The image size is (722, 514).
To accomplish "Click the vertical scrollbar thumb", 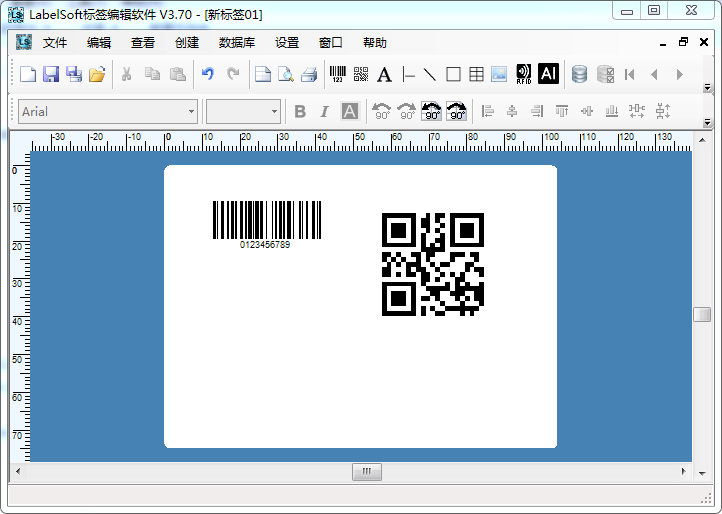I will (702, 315).
